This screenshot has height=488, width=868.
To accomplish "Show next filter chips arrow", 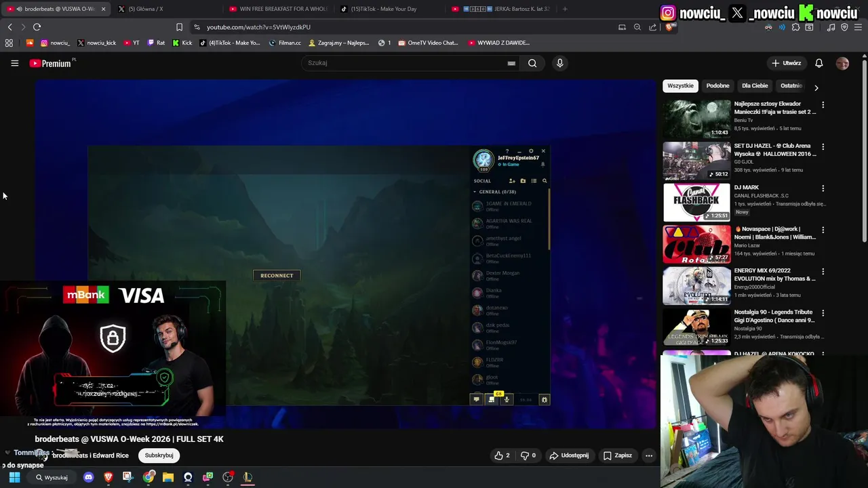I will tap(816, 87).
